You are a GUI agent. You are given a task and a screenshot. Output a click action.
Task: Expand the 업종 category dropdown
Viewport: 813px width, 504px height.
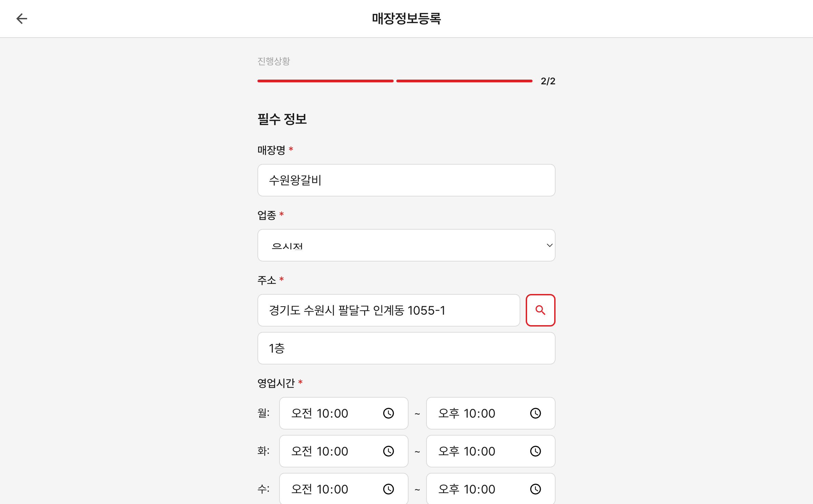[406, 245]
